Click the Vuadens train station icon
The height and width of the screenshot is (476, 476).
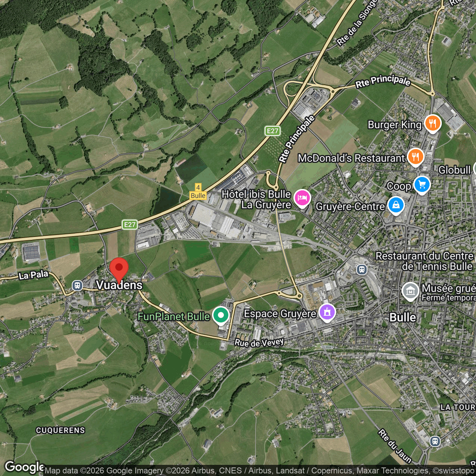pos(77,286)
